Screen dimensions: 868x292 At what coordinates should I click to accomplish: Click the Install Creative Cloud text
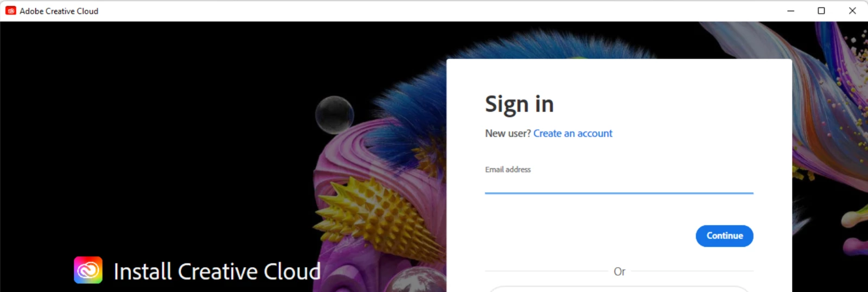click(217, 271)
